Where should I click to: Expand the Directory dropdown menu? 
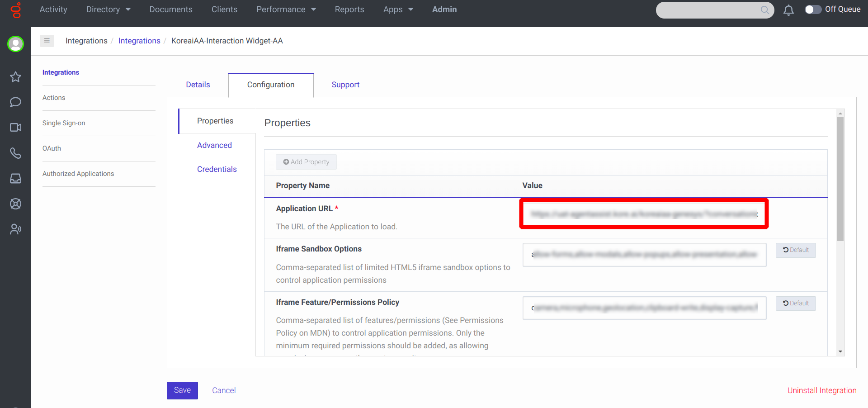(x=108, y=9)
